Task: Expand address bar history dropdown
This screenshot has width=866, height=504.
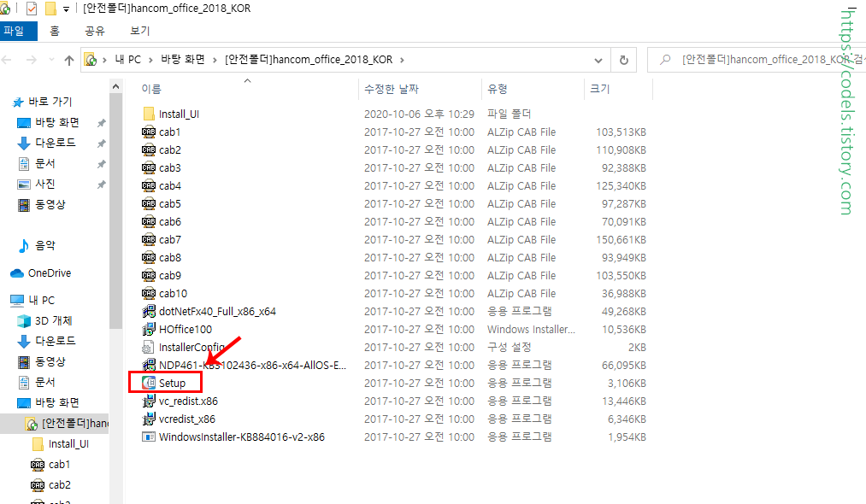Action: coord(598,60)
